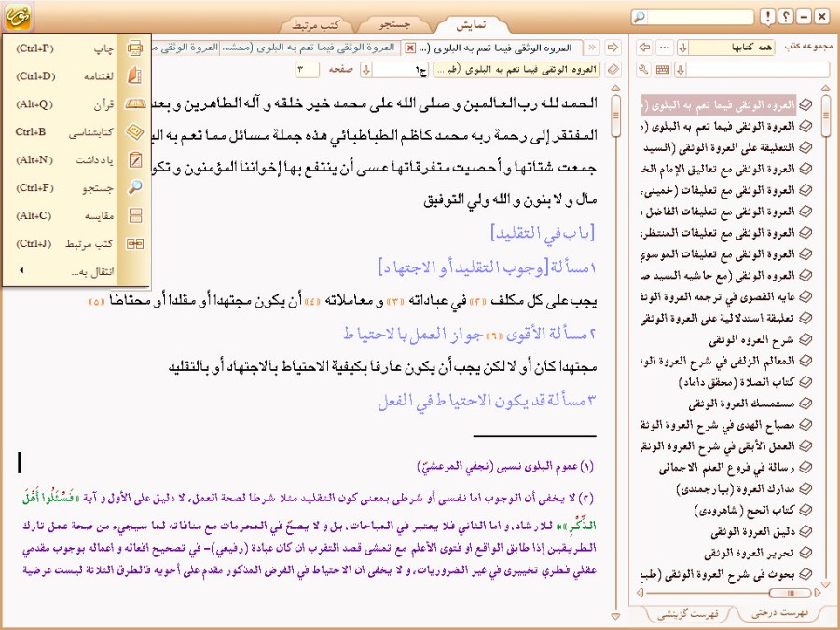Switch to the نمایش tab
The height and width of the screenshot is (630, 840).
tap(471, 24)
